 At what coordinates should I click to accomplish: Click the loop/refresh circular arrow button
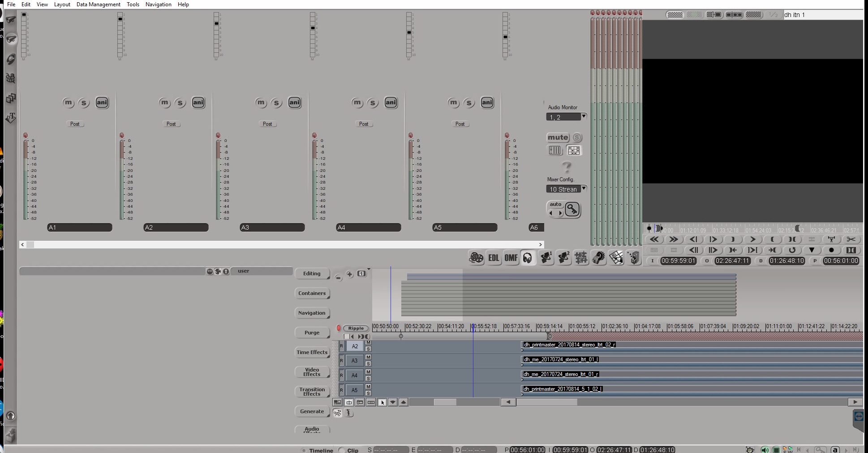pos(792,250)
